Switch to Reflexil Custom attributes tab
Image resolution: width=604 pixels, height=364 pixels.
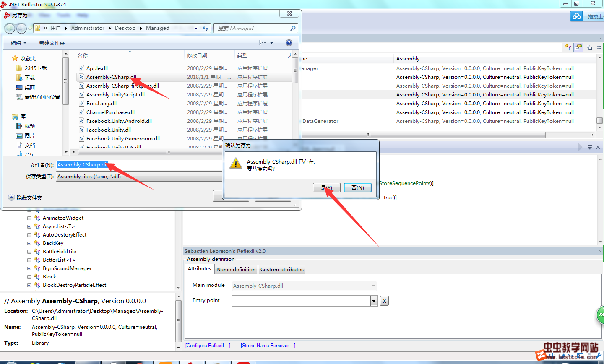pyautogui.click(x=282, y=269)
